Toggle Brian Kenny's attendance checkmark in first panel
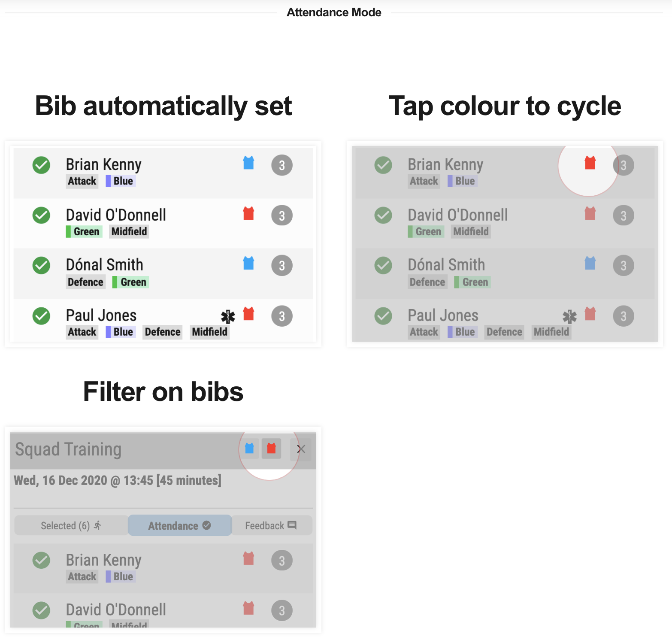Screen dimensions: 672x637 pyautogui.click(x=41, y=165)
